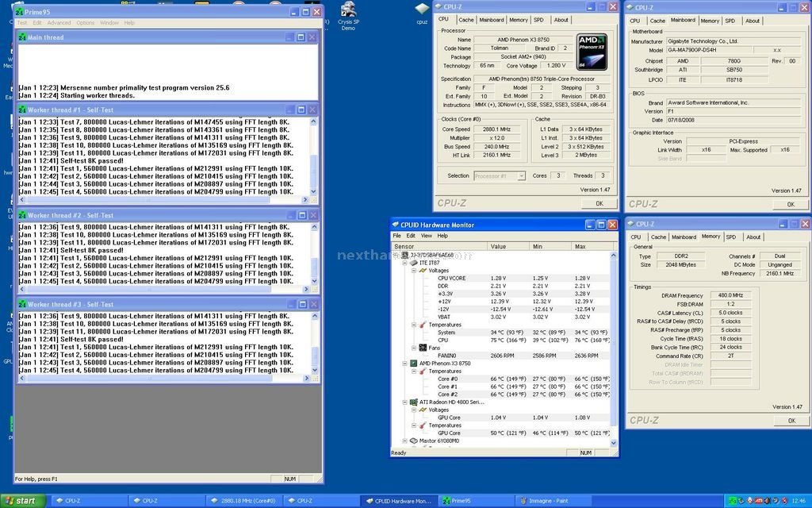The image size is (812, 508).
Task: Select the CPU VCORE row in Hardware Monitor
Action: pos(523,279)
